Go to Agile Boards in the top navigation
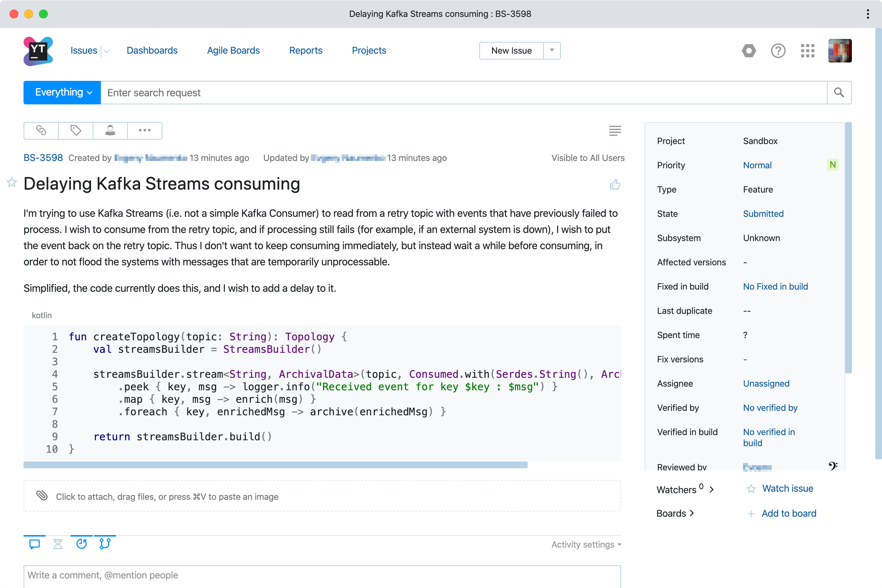882x588 pixels. tap(233, 51)
